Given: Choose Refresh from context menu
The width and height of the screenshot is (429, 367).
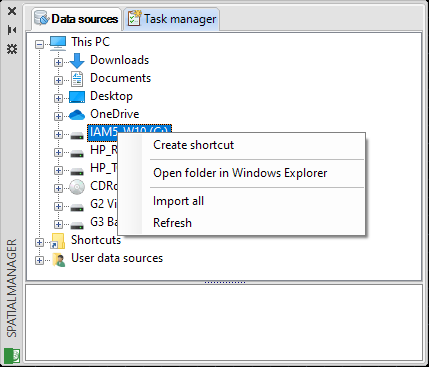Looking at the screenshot, I should pyautogui.click(x=241, y=223).
